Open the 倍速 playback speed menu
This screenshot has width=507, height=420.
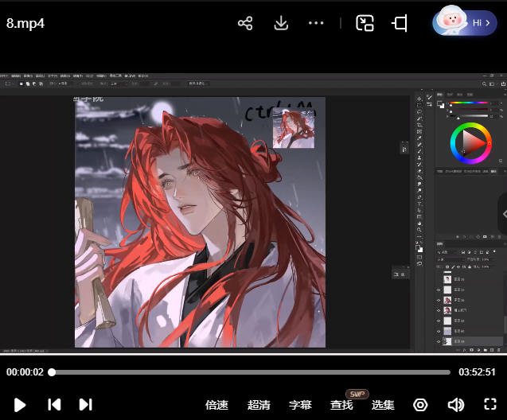216,405
